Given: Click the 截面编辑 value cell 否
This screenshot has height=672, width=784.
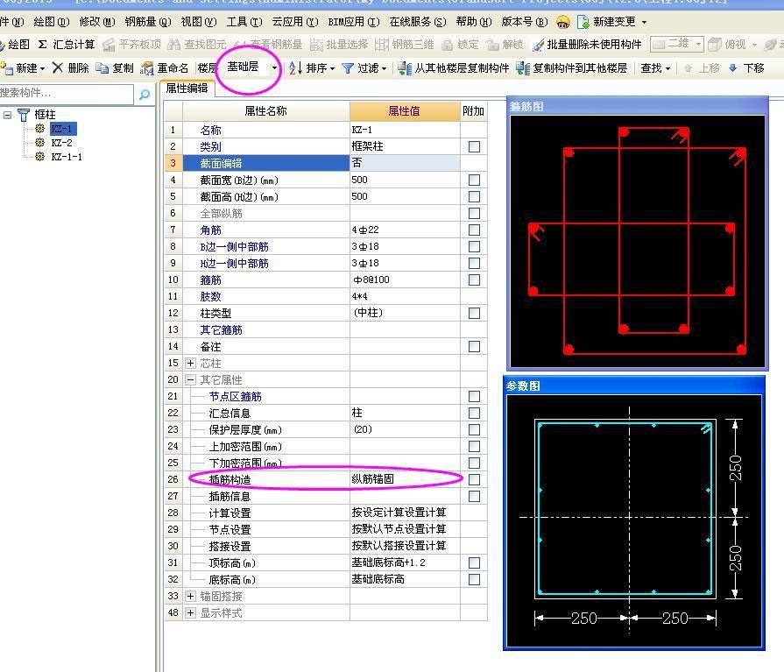Looking at the screenshot, I should click(405, 163).
